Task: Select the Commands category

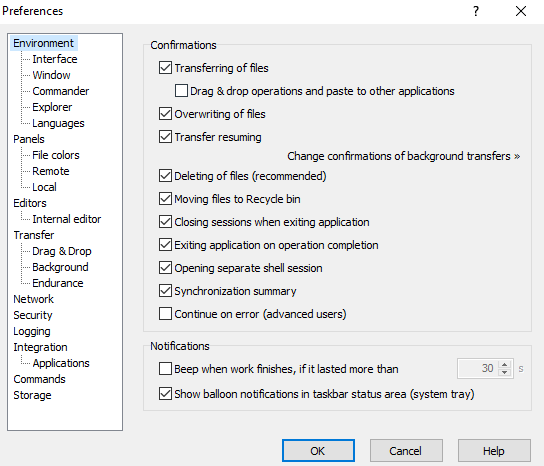Action: [x=39, y=379]
